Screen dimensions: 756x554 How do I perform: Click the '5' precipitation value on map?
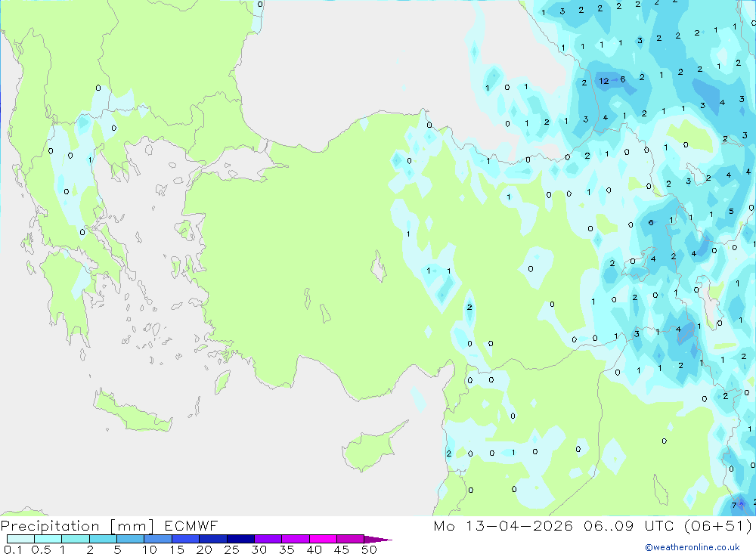point(731,211)
